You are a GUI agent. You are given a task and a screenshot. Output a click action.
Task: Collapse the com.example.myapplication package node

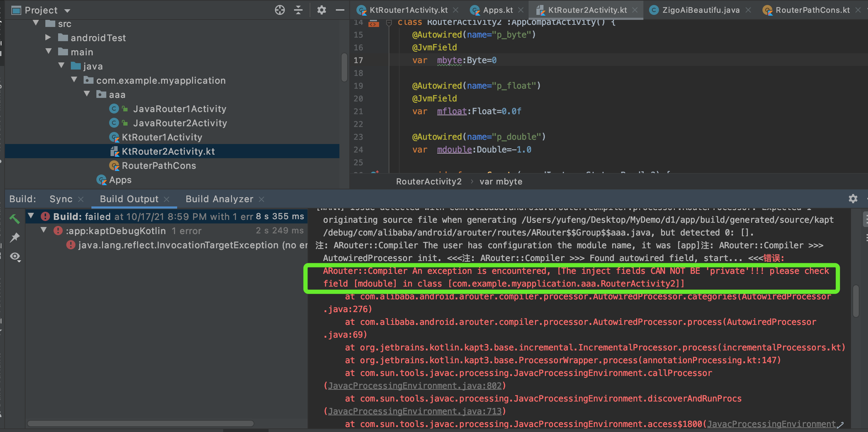coord(74,79)
